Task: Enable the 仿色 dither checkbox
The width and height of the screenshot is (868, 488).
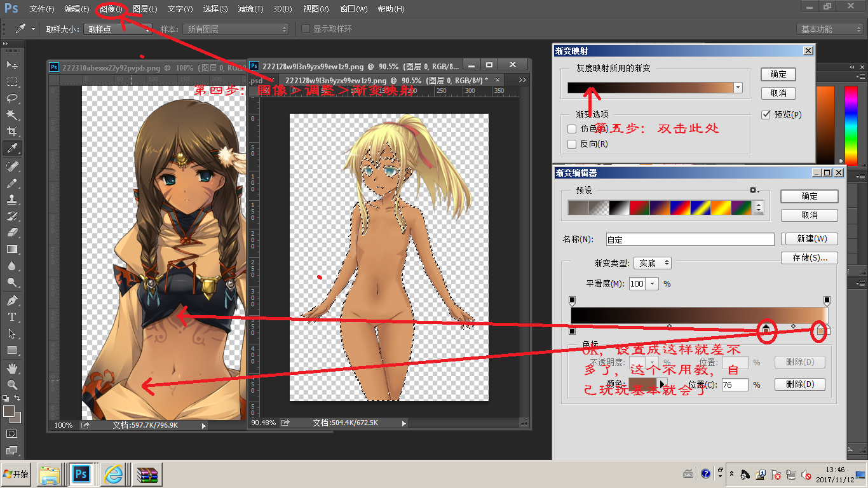Action: coord(572,129)
